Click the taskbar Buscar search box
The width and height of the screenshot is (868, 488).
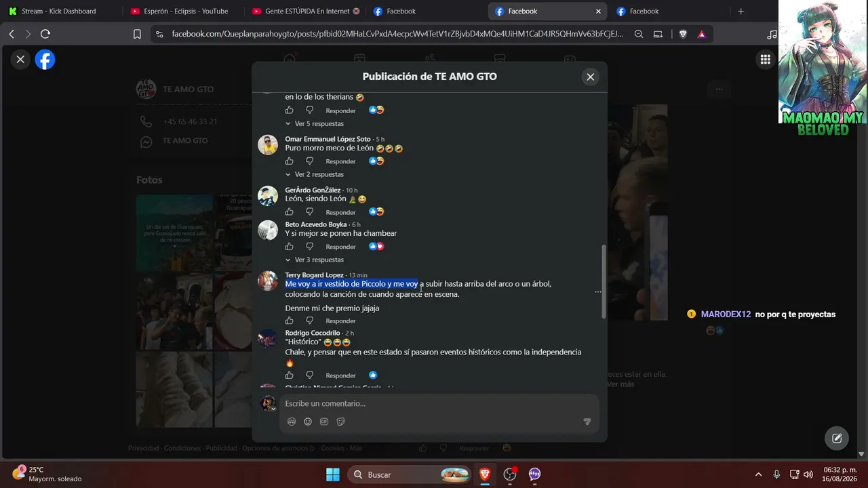411,474
